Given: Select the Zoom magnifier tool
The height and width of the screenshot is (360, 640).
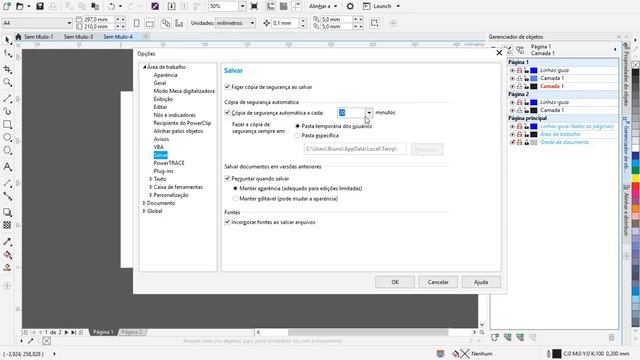Looking at the screenshot, I should pyautogui.click(x=7, y=82).
